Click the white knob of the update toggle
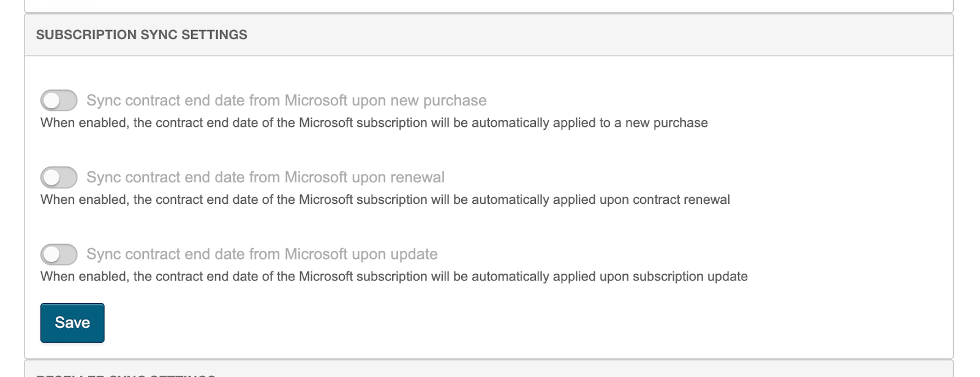This screenshot has height=377, width=980. pos(51,254)
